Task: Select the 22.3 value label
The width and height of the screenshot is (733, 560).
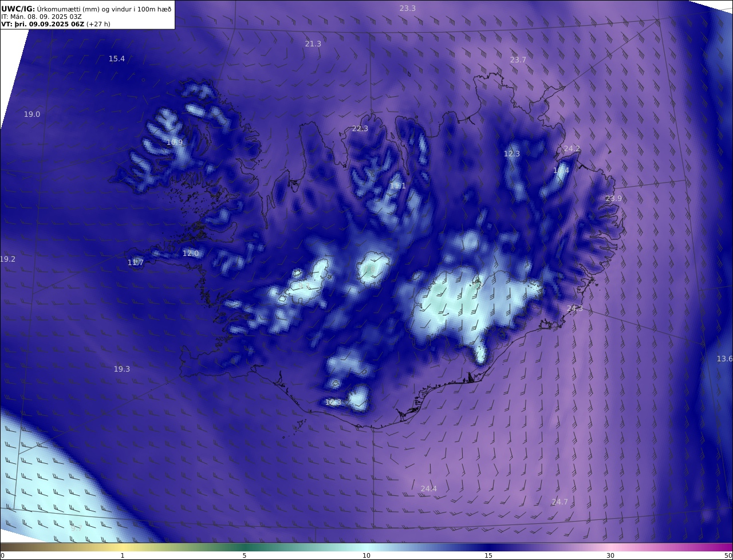Action: tap(360, 128)
